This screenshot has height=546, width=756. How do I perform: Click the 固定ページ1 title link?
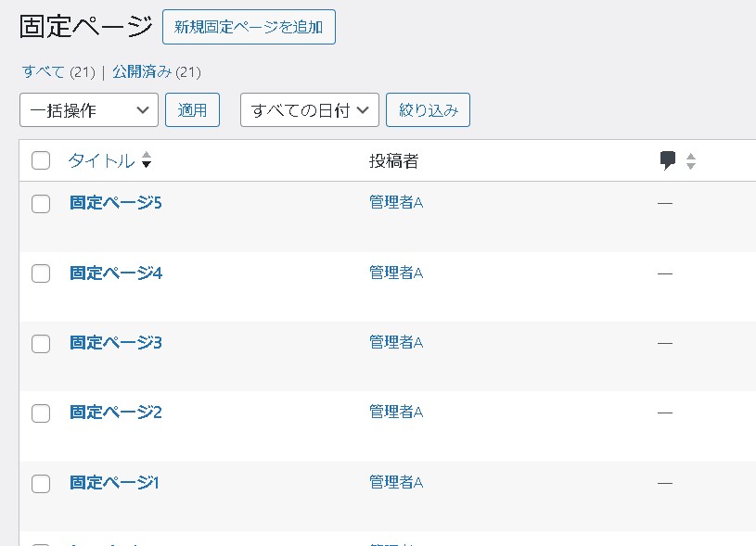click(116, 483)
